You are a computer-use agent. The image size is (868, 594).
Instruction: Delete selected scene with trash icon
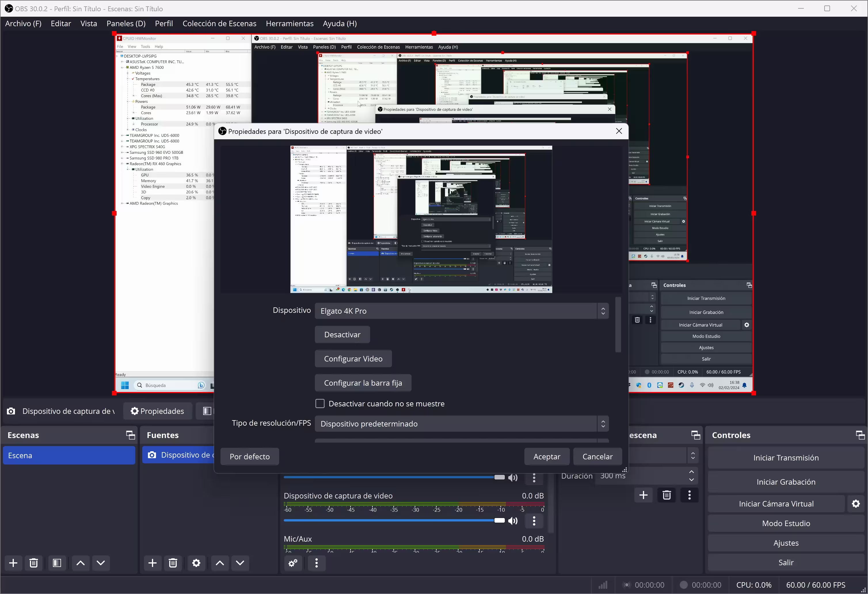click(x=34, y=563)
